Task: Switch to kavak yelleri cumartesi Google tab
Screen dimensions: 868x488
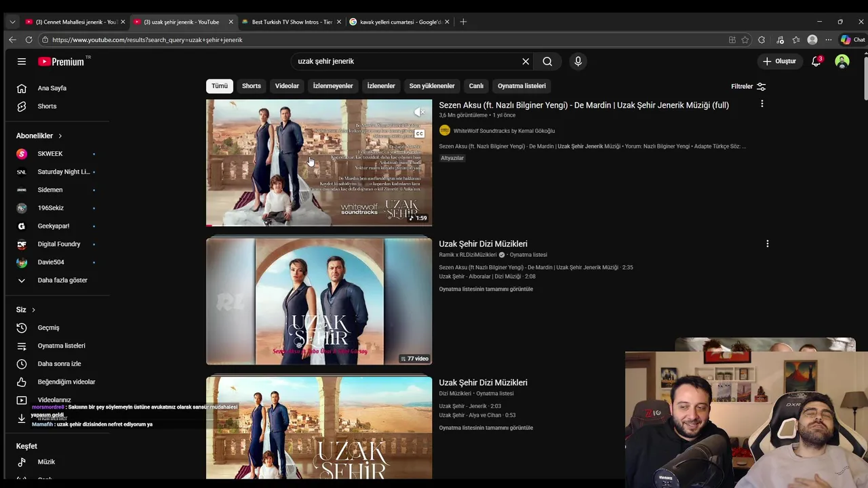Action: [399, 22]
